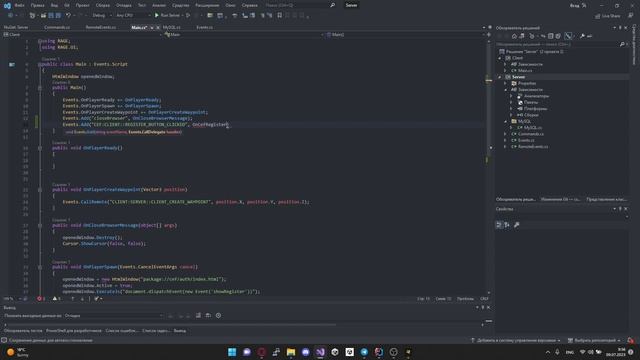Collapse the Server project node
This screenshot has width=640, height=360.
coord(500,77)
